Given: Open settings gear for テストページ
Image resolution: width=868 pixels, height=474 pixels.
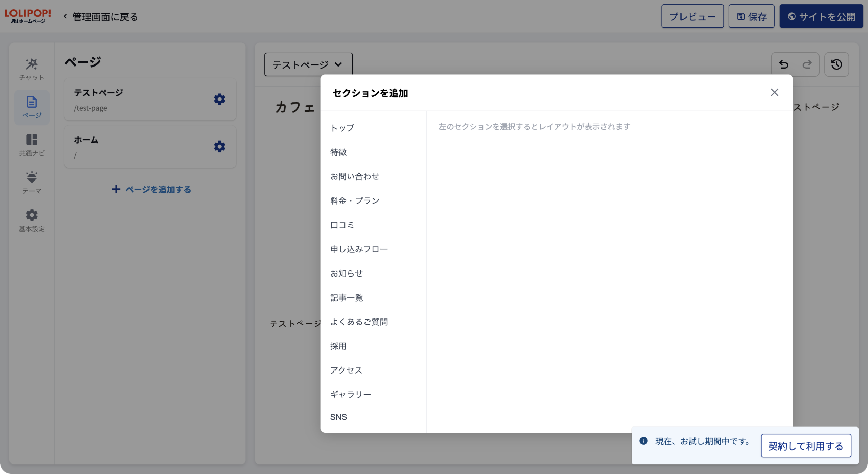Looking at the screenshot, I should click(219, 99).
